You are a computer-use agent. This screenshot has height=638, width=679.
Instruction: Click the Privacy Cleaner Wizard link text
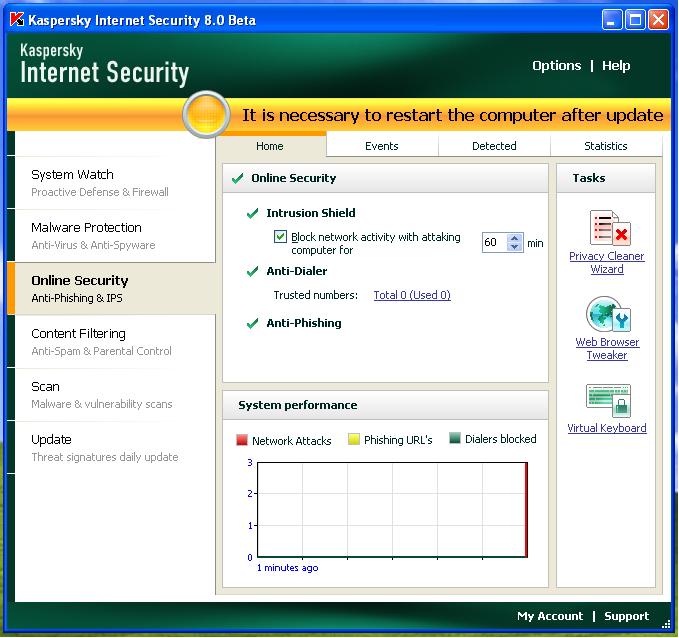tap(607, 262)
